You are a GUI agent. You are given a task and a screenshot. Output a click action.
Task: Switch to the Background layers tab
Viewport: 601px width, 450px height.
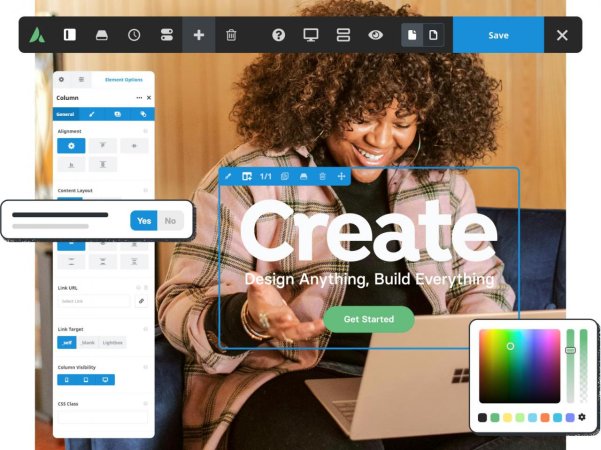tap(117, 114)
